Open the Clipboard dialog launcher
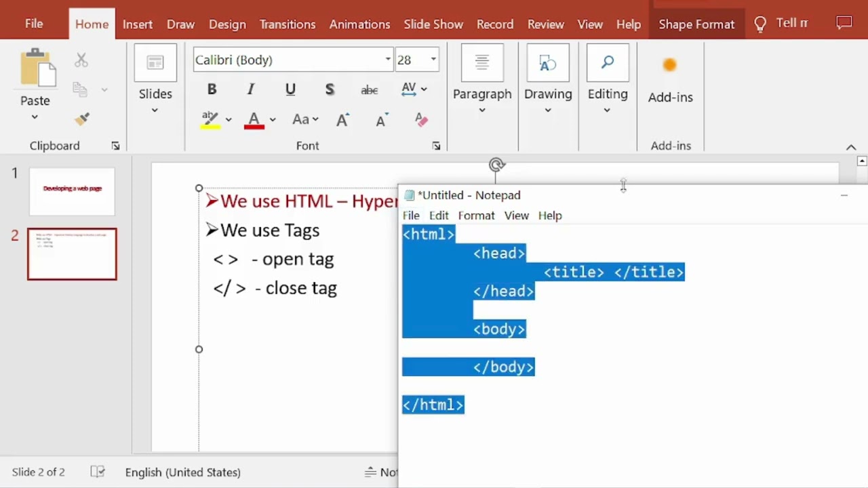The height and width of the screenshot is (488, 868). tap(115, 146)
